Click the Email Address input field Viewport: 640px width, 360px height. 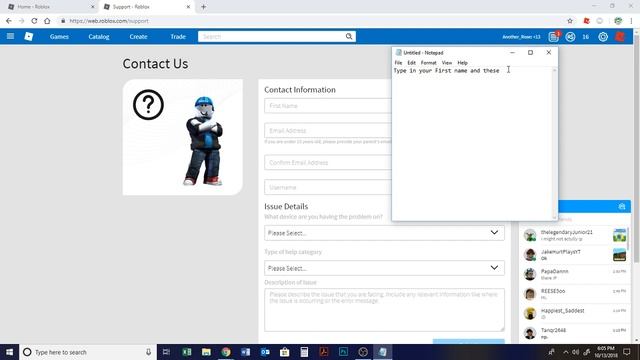(328, 131)
